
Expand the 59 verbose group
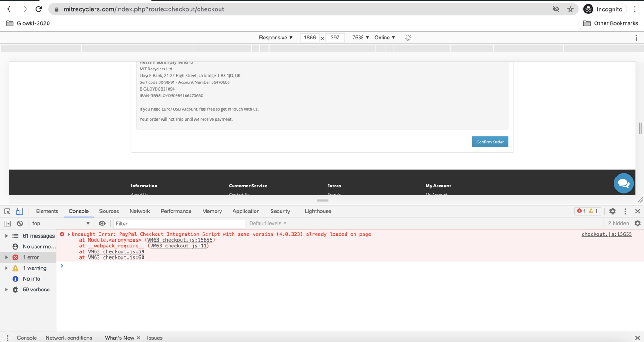(6, 290)
